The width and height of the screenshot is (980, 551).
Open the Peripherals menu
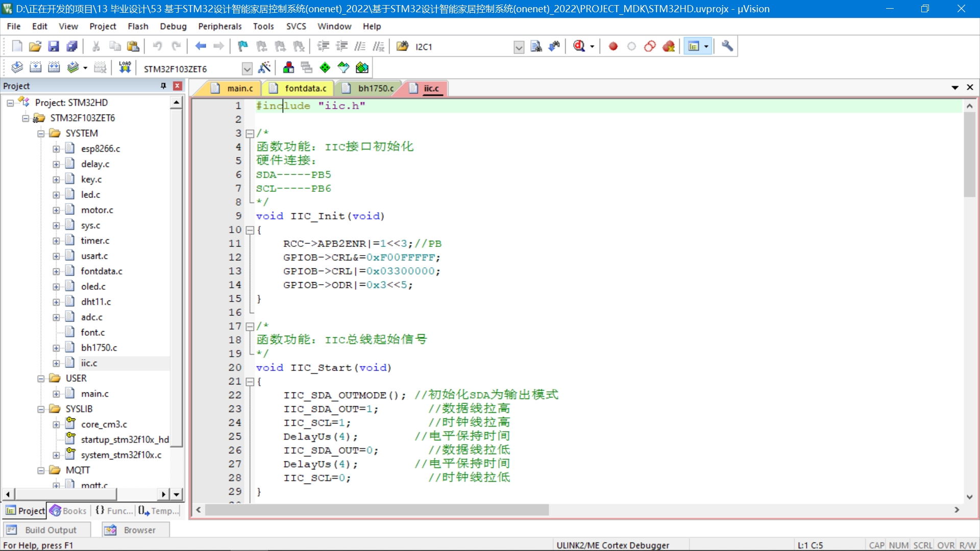point(219,26)
